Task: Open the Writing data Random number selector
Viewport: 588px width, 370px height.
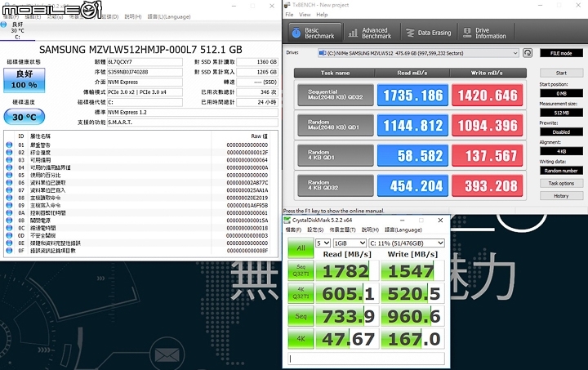Action: pos(561,171)
